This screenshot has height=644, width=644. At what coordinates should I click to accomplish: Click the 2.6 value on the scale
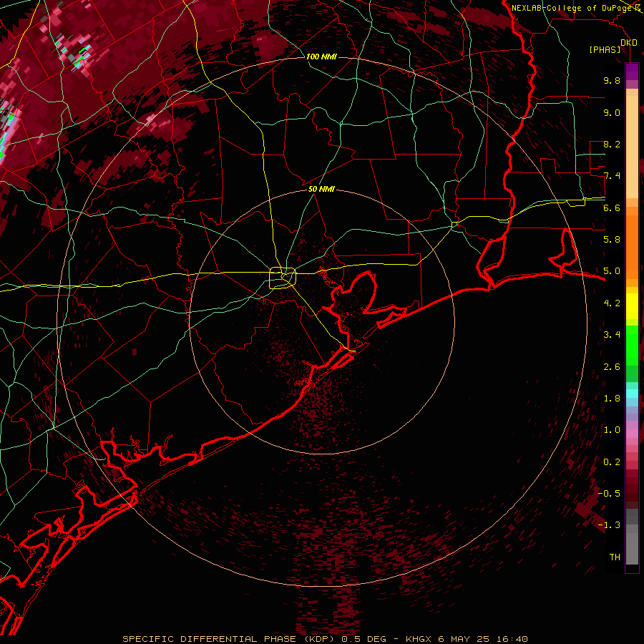coord(612,367)
